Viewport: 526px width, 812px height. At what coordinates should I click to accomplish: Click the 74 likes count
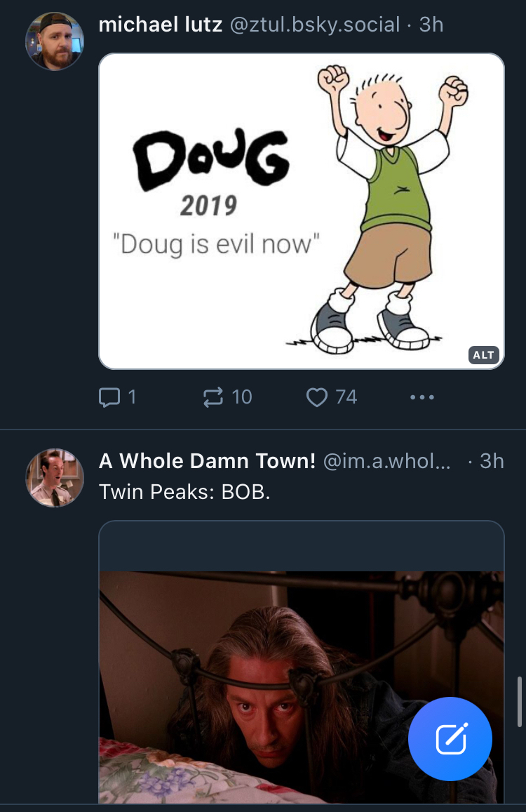click(x=346, y=398)
